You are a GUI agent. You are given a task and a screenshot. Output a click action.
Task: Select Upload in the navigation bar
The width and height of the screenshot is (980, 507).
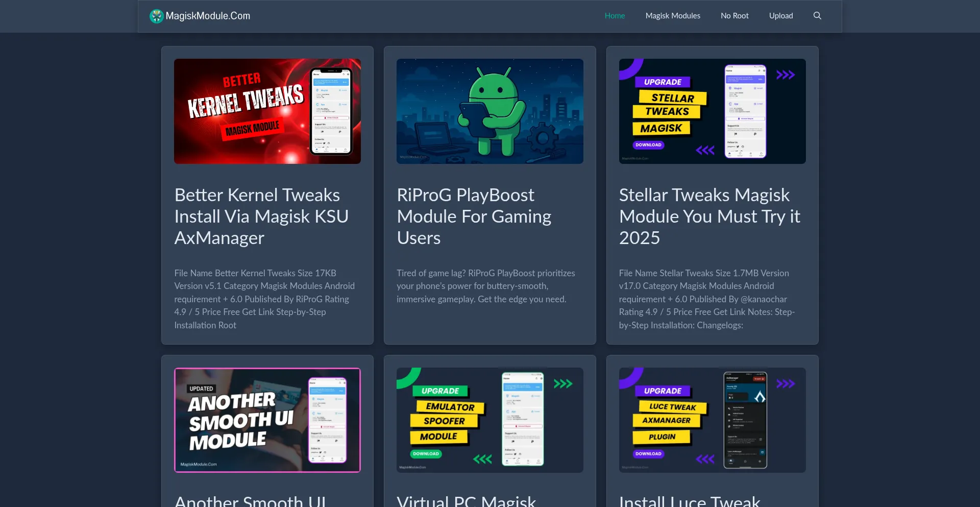coord(781,16)
